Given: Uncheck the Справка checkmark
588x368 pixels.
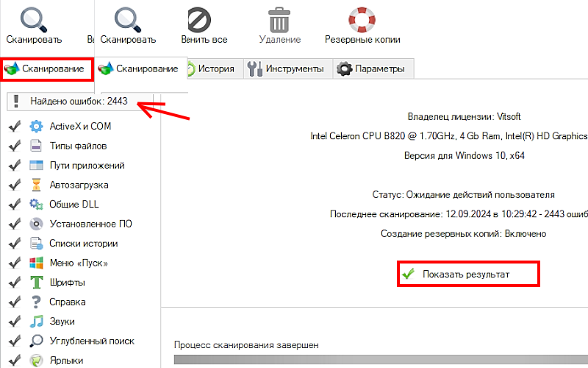Looking at the screenshot, I should tap(14, 302).
